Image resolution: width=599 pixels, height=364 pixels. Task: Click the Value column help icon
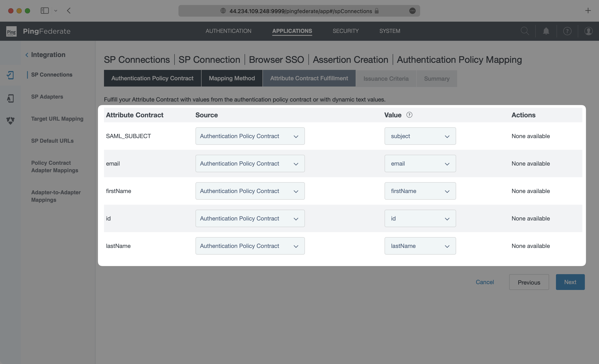pos(409,115)
